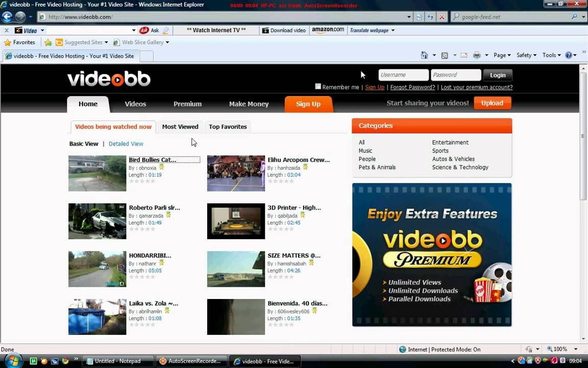Click the Print icon in command bar
The image size is (588, 368).
(x=477, y=55)
